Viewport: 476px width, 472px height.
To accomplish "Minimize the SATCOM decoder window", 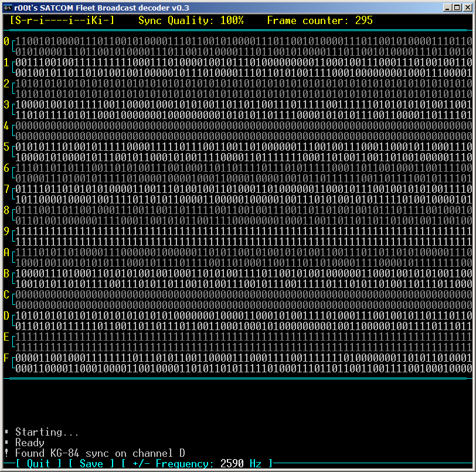I will [447, 8].
